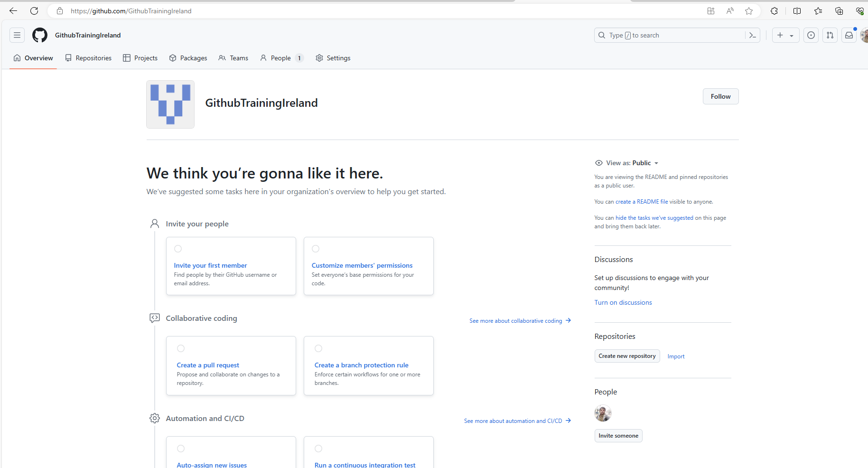Open See more about automation and CI/CD link
This screenshot has height=468, width=868.
click(x=517, y=421)
